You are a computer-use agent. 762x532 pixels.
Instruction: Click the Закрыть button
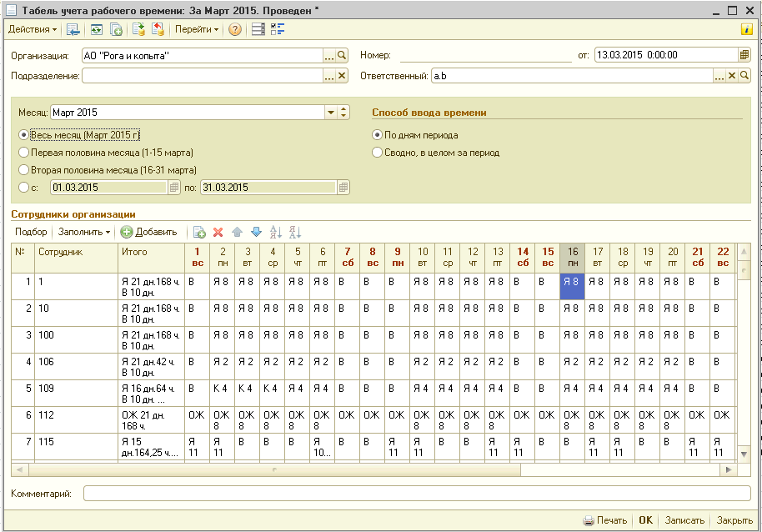click(x=734, y=520)
